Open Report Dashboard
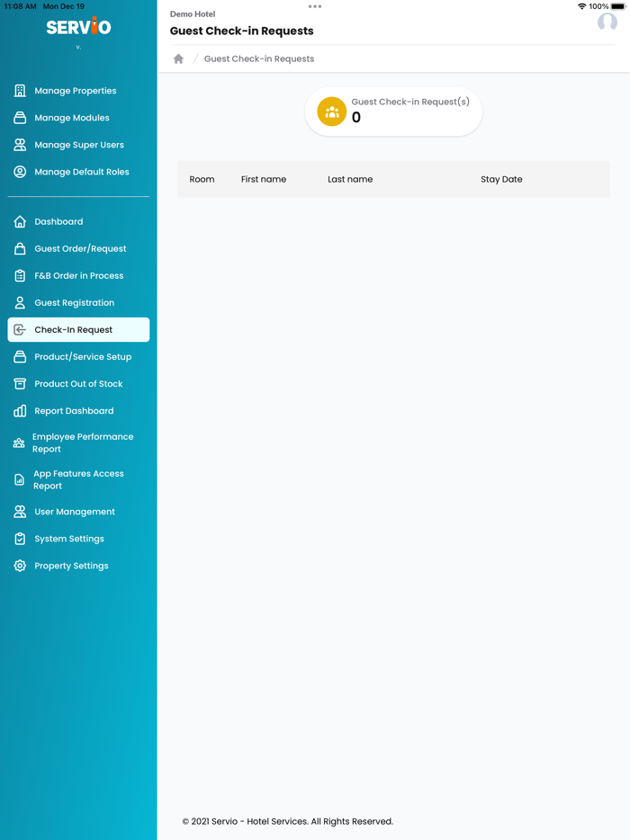Screen dimensions: 630x840 coord(78,411)
